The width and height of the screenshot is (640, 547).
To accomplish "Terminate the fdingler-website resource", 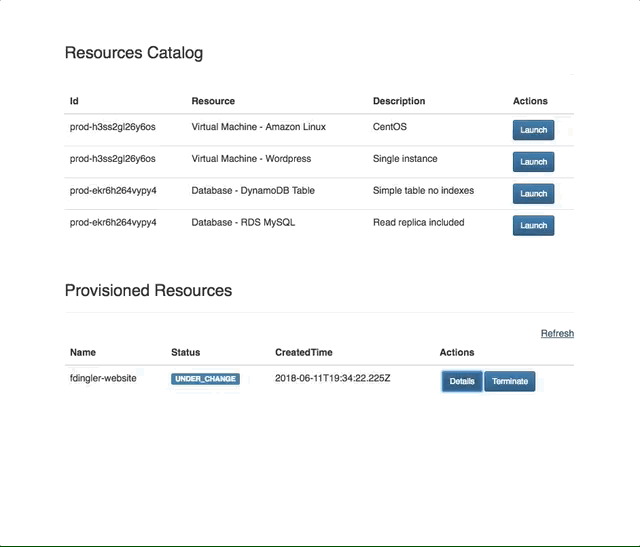I will (510, 381).
